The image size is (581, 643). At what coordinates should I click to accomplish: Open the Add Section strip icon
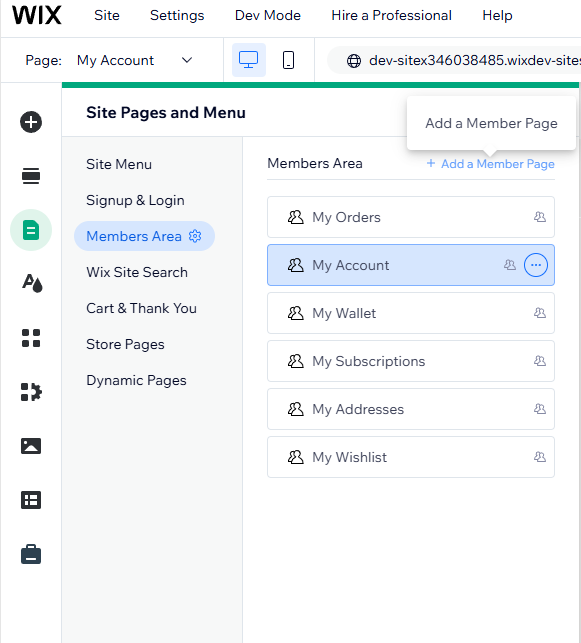point(31,176)
